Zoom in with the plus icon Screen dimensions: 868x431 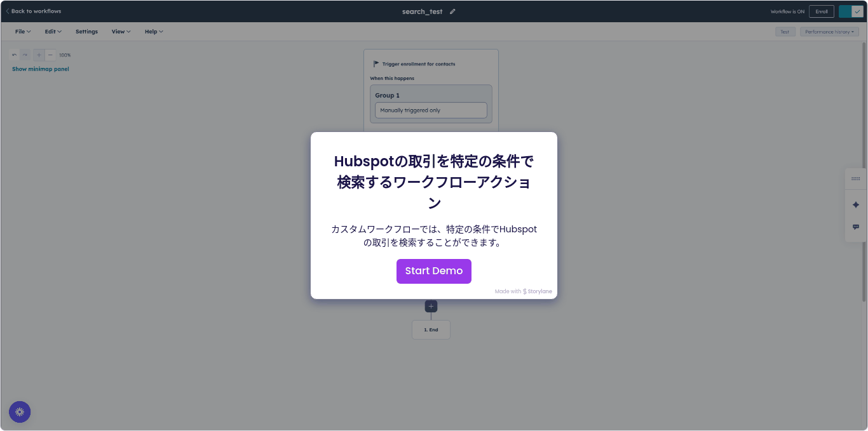(39, 55)
